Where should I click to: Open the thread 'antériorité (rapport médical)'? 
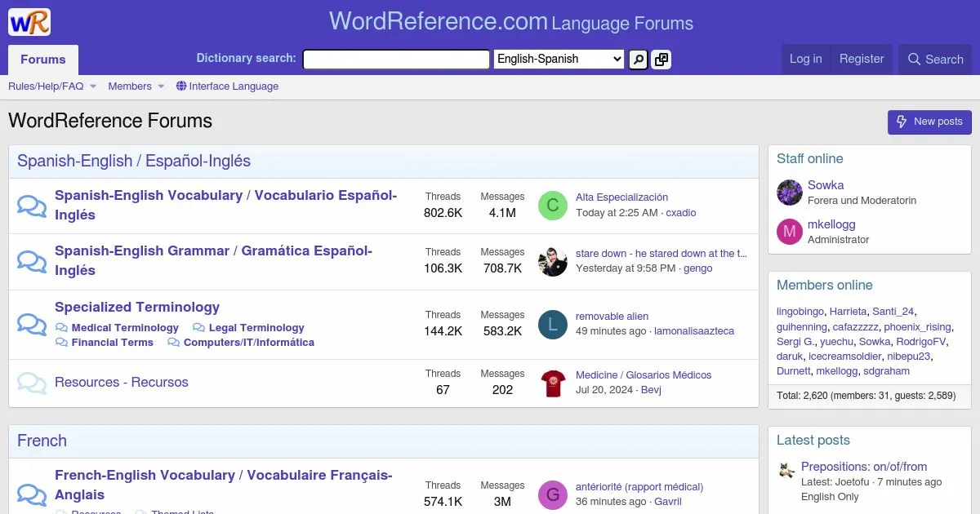tap(639, 486)
